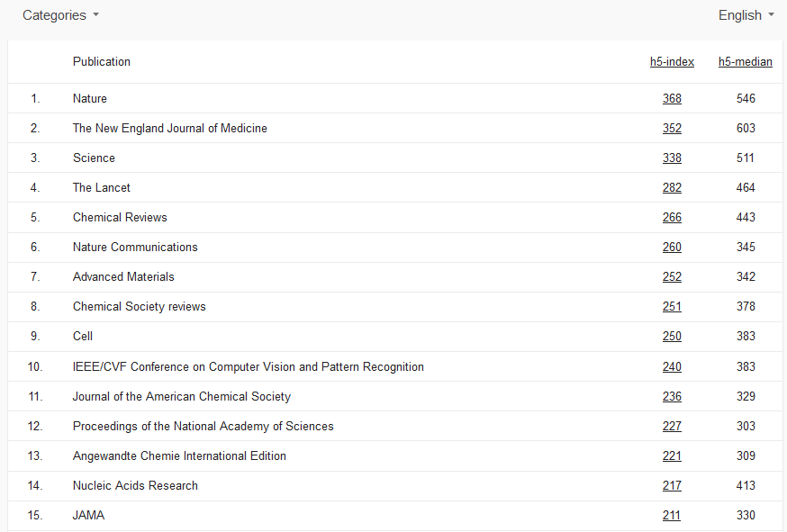Click Nucleic Acids Research h5-index 217
The width and height of the screenshot is (787, 532).
672,486
